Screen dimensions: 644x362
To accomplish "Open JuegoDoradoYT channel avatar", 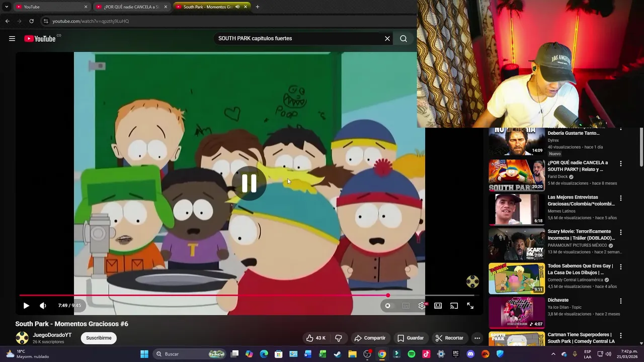I will pyautogui.click(x=22, y=338).
